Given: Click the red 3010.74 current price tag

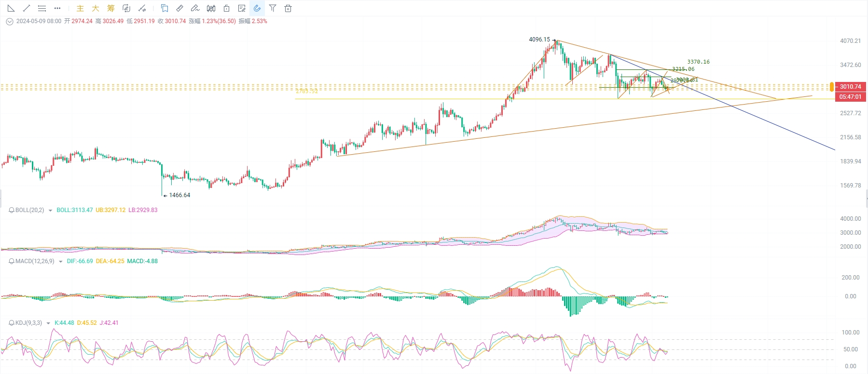Looking at the screenshot, I should point(850,87).
